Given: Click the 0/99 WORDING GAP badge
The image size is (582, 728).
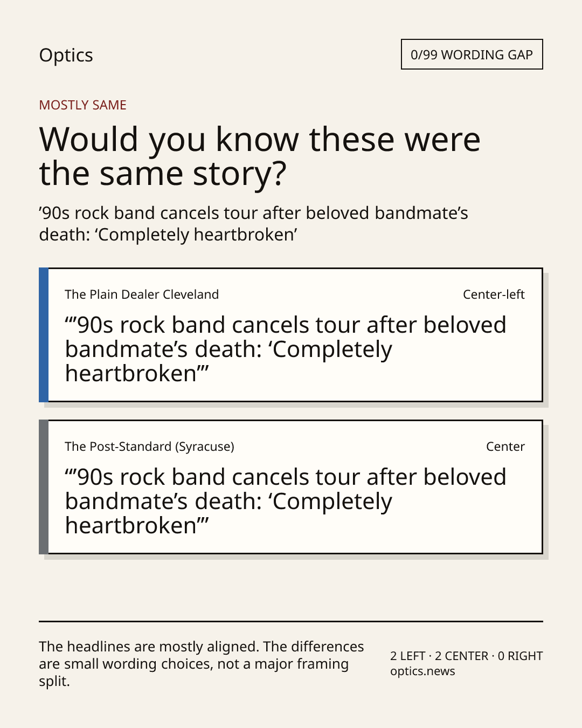Looking at the screenshot, I should (x=472, y=54).
